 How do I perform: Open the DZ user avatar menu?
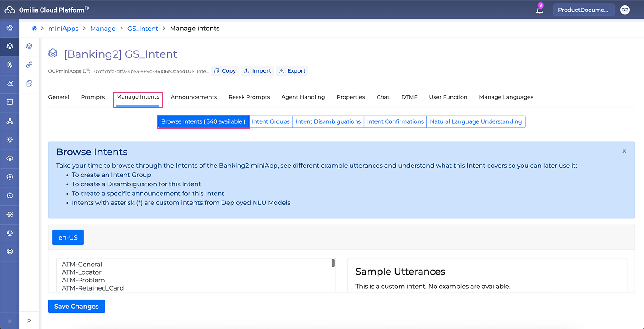point(625,10)
